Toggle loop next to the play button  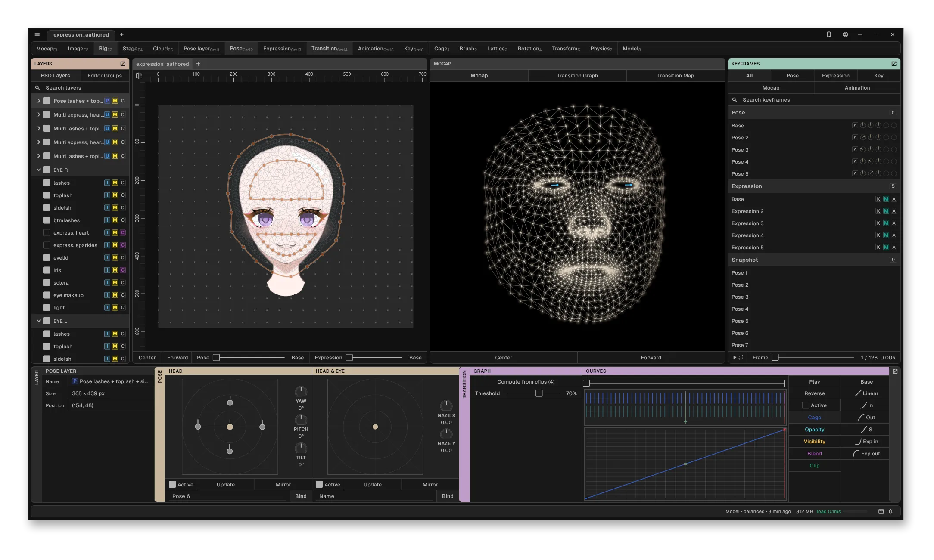[741, 357]
